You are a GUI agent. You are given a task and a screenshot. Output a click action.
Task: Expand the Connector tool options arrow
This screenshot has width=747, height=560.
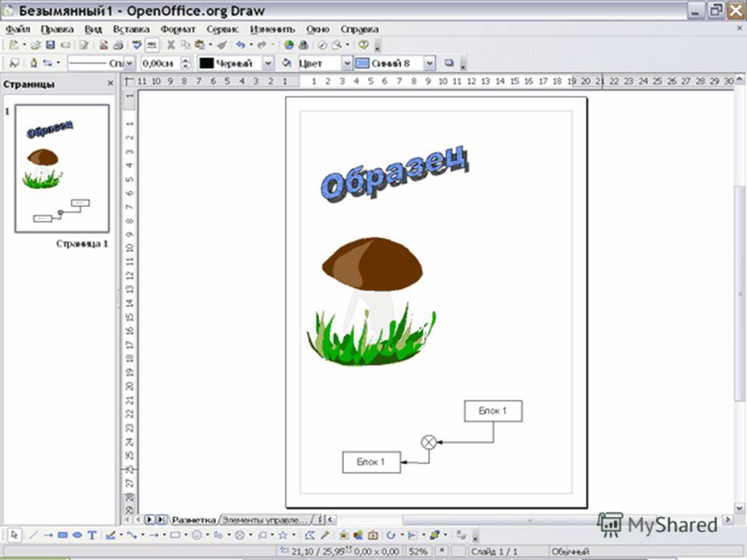click(x=142, y=535)
